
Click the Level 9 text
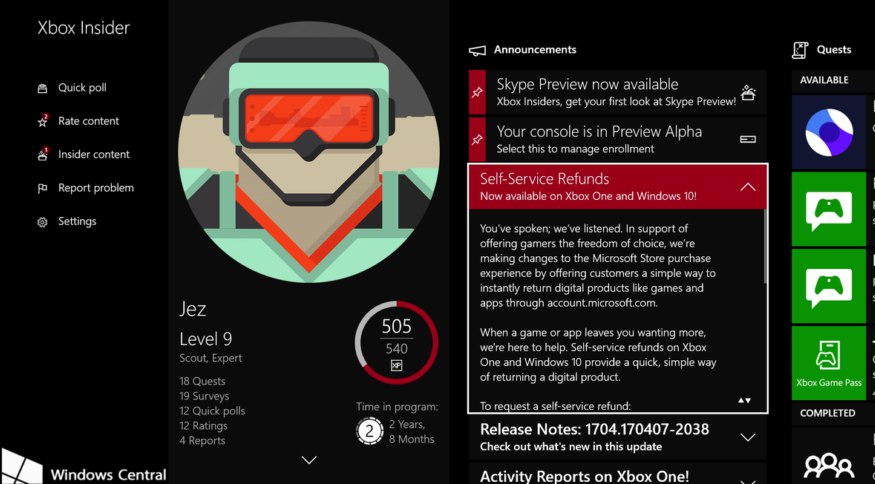(x=205, y=339)
